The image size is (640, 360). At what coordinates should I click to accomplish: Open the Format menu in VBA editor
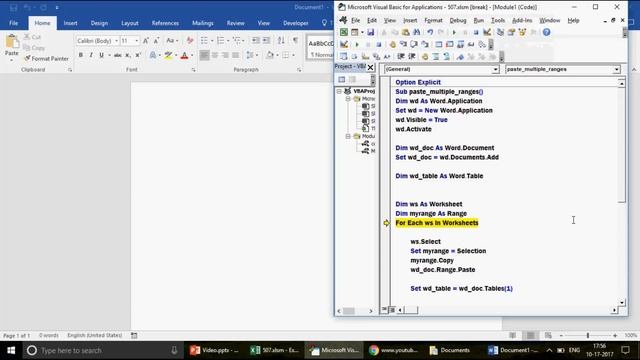tap(433, 20)
